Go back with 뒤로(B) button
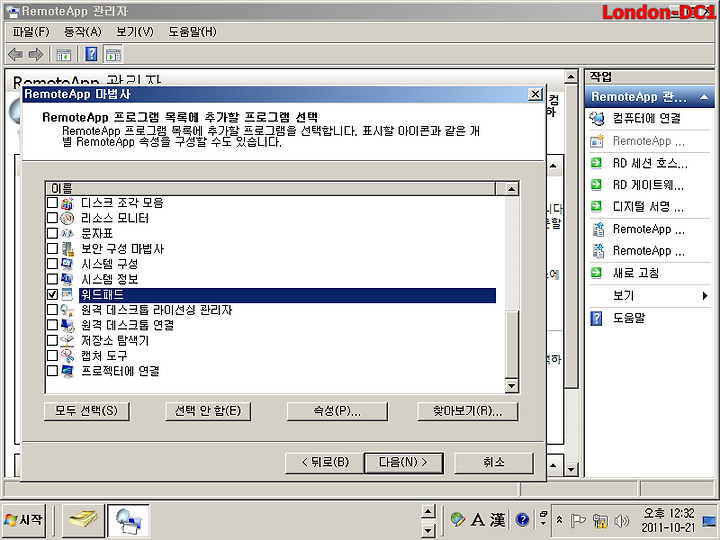 pyautogui.click(x=325, y=462)
